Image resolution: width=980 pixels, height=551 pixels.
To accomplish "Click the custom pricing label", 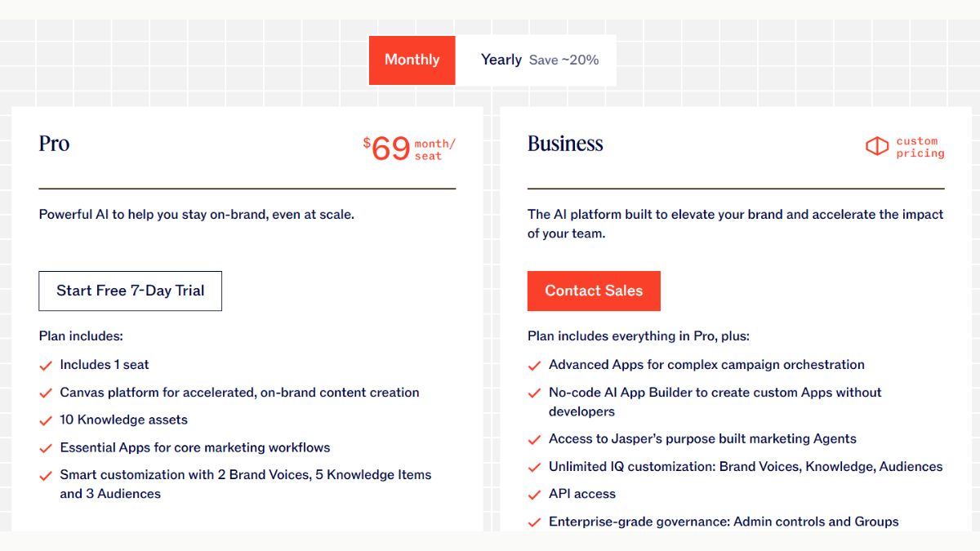I will click(x=920, y=147).
